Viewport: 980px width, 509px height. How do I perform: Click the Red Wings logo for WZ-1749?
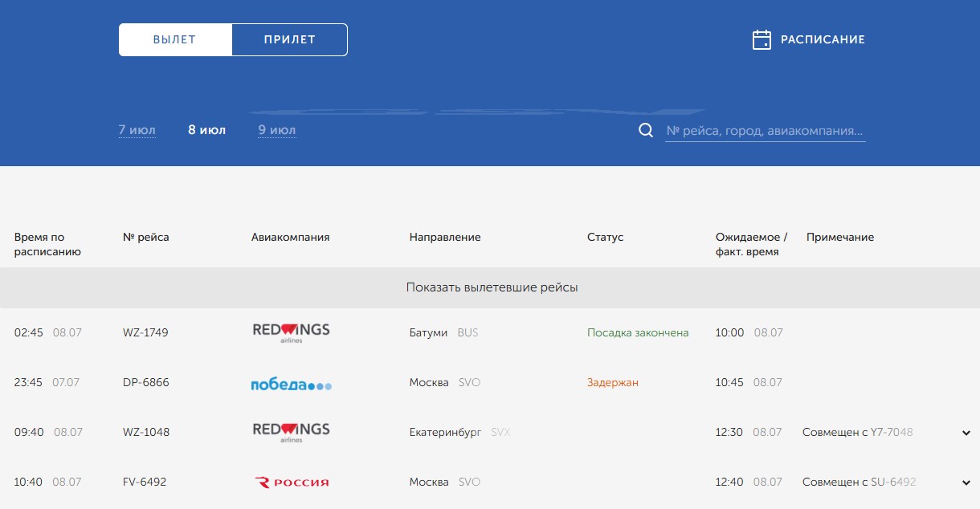click(x=291, y=332)
